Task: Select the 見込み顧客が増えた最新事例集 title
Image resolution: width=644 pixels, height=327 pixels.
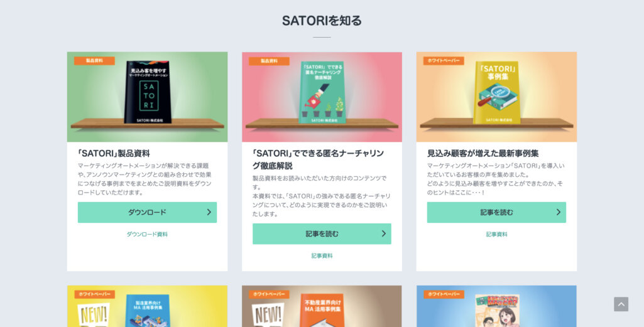Action: pos(483,153)
